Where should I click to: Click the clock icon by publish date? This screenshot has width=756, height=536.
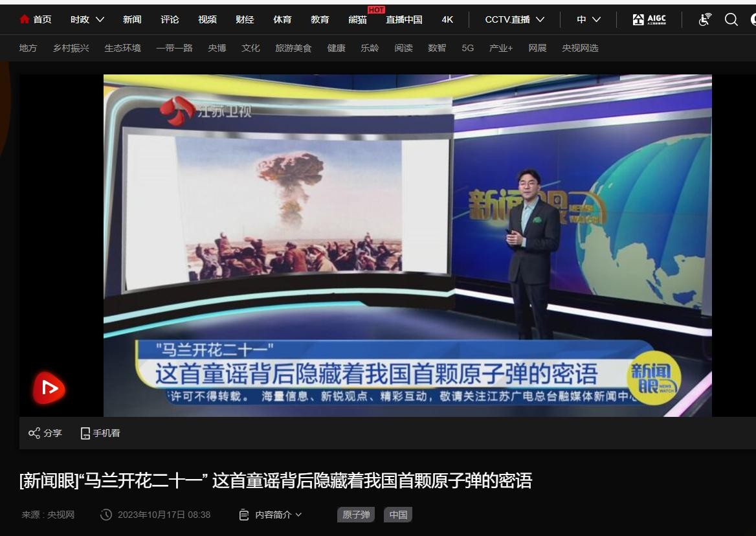coord(106,515)
